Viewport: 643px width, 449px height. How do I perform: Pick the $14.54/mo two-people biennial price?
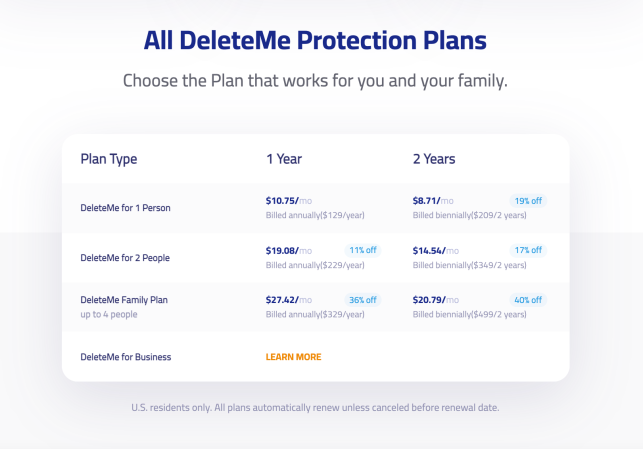tap(436, 251)
